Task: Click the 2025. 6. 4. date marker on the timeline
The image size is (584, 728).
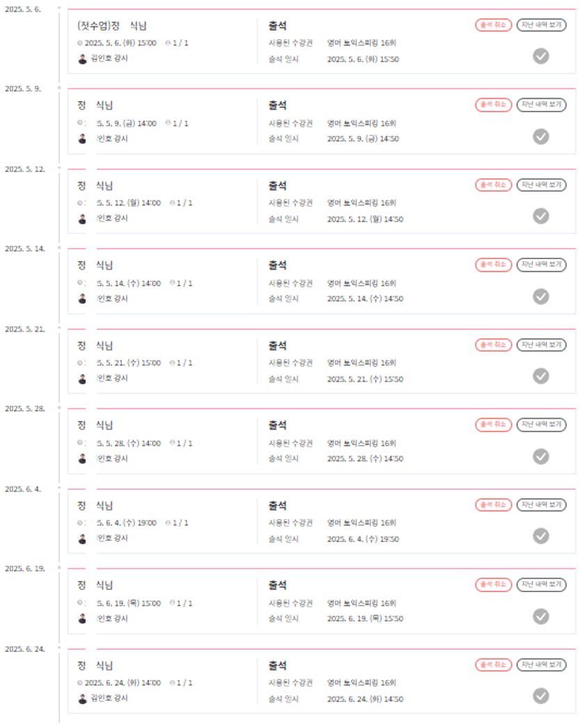Action: (23, 489)
